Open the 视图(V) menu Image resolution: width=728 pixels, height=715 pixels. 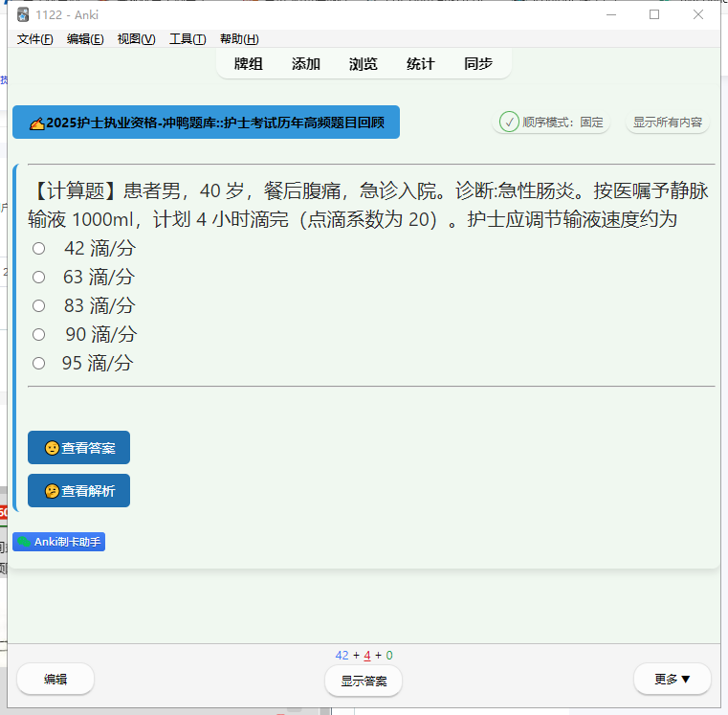point(136,39)
